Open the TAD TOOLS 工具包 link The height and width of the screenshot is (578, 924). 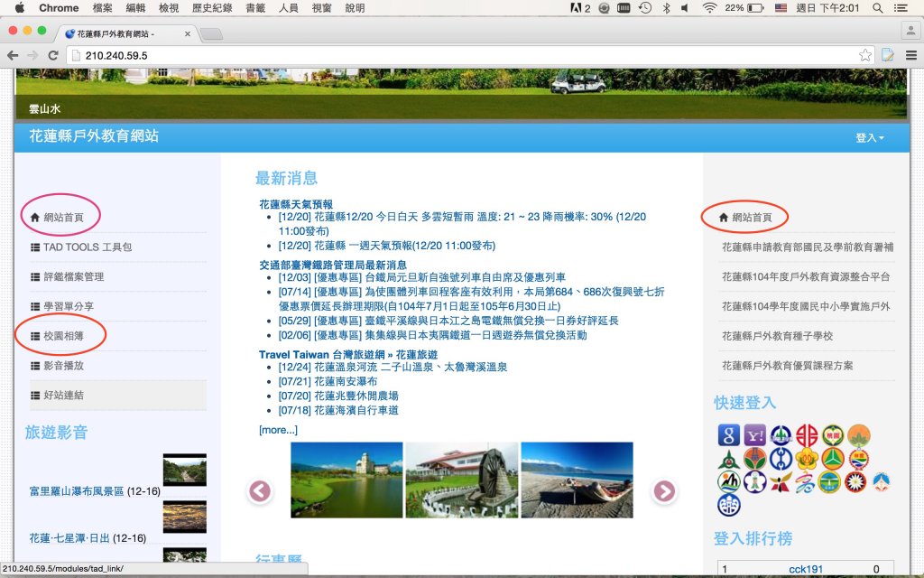click(x=88, y=247)
